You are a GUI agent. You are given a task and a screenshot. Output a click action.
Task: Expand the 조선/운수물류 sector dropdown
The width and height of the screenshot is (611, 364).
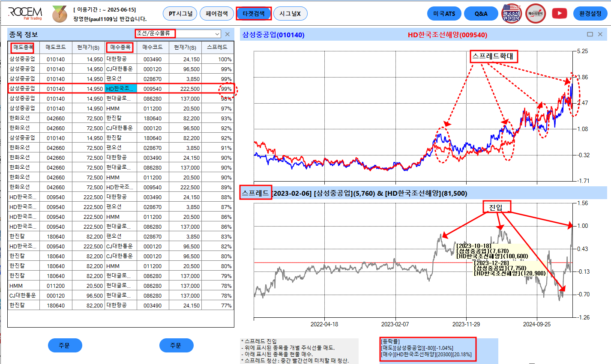pyautogui.click(x=217, y=34)
